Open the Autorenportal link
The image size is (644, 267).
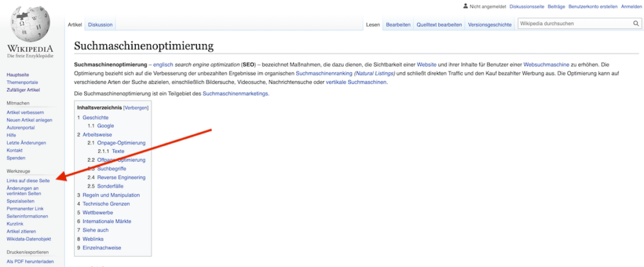click(x=21, y=128)
